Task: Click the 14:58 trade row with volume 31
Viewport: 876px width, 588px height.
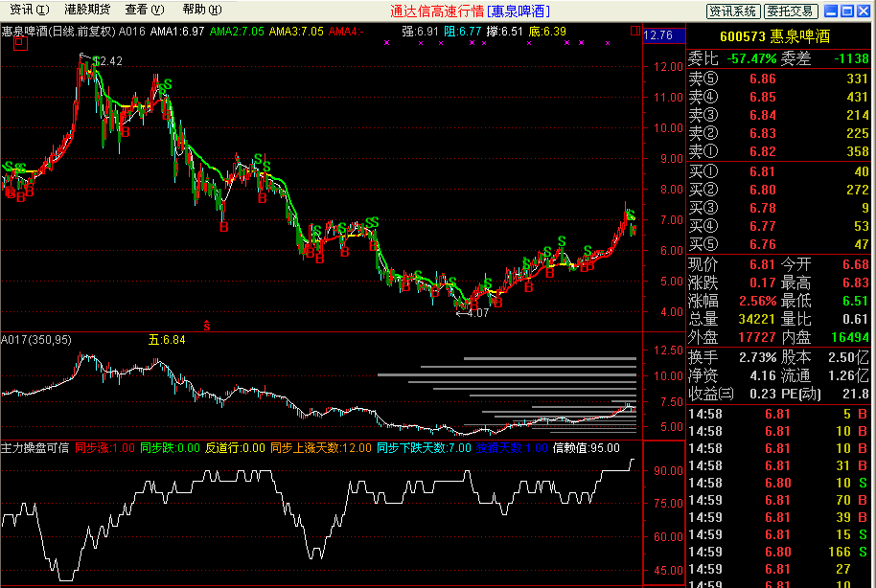Action: point(778,465)
